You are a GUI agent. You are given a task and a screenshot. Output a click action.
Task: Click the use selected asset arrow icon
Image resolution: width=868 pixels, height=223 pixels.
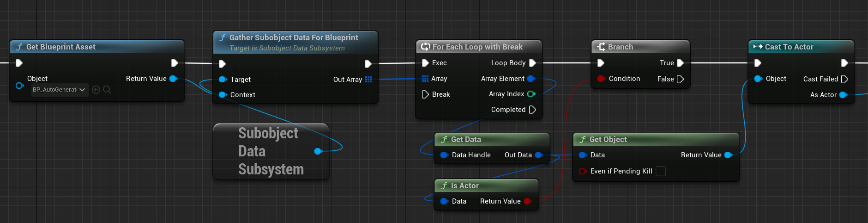[x=96, y=90]
